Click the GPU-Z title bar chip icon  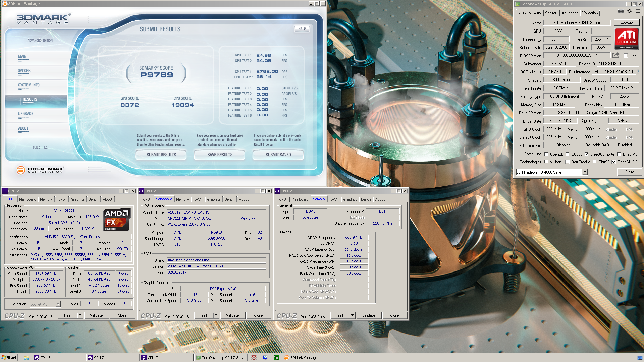point(518,4)
